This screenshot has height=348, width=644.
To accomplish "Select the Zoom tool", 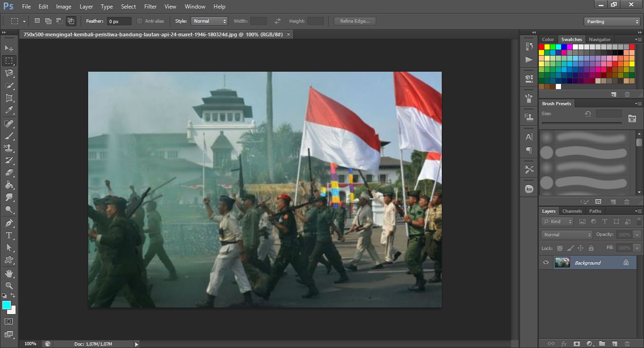I will coord(9,285).
